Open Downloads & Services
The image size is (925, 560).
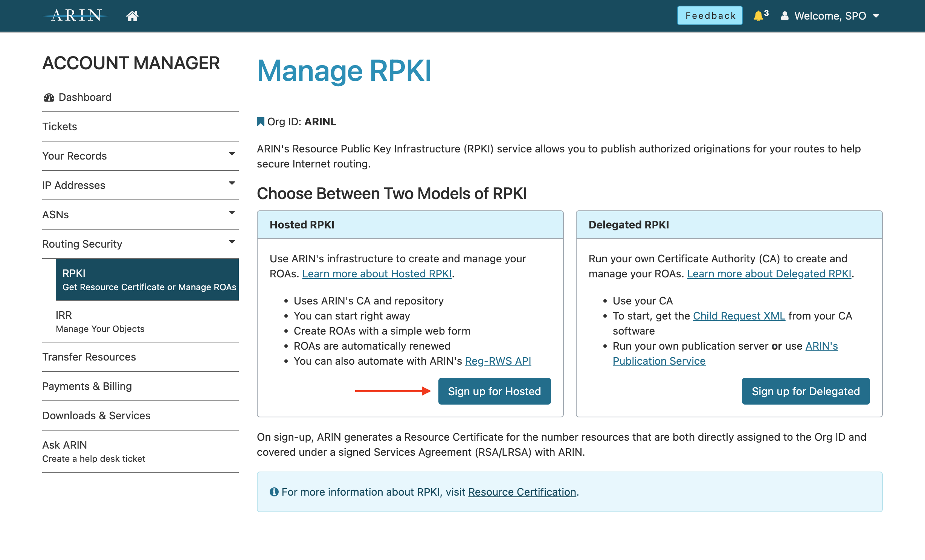click(140, 415)
